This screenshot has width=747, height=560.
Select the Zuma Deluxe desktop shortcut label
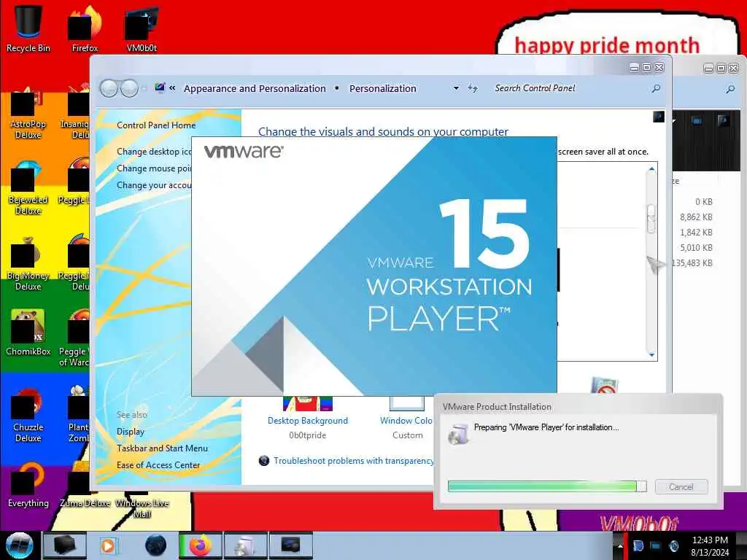(85, 503)
